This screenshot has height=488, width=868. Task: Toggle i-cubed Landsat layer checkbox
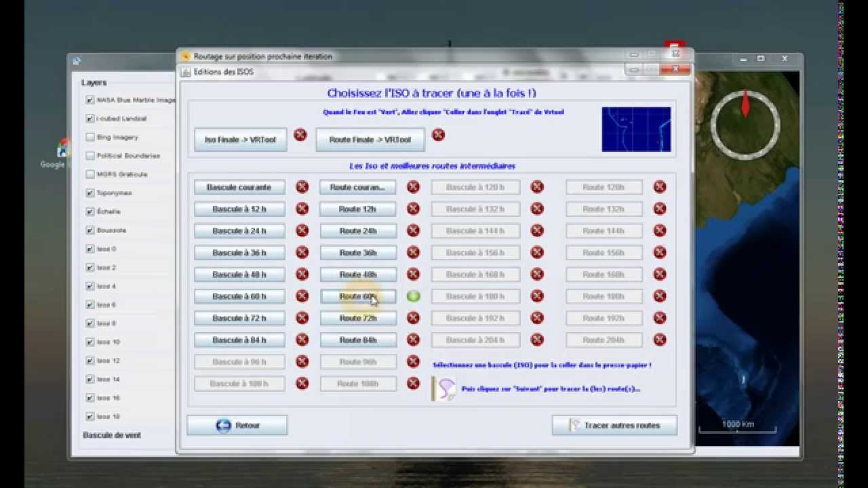tap(90, 119)
